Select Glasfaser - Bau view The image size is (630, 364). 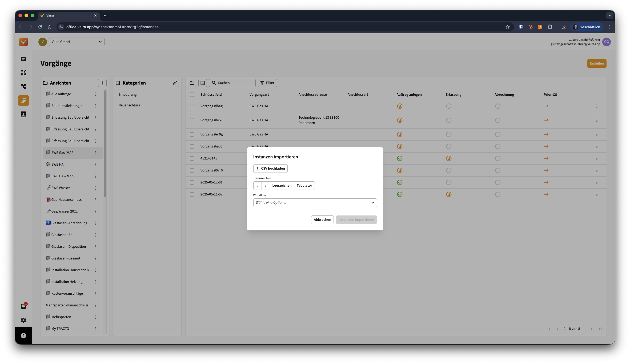click(63, 235)
